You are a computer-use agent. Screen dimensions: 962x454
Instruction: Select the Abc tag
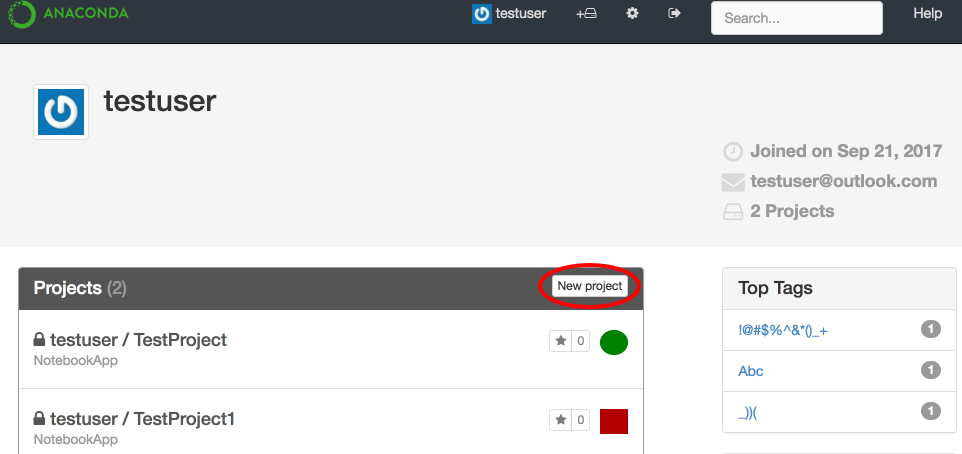point(751,371)
